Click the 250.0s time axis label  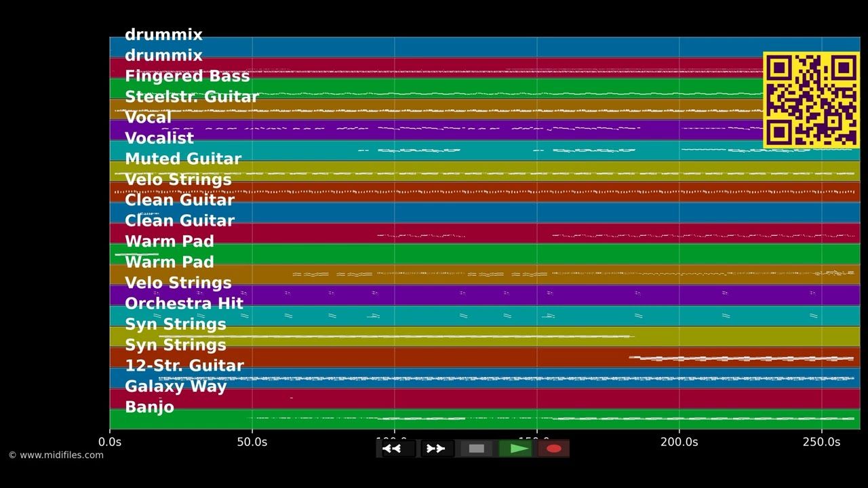(821, 442)
